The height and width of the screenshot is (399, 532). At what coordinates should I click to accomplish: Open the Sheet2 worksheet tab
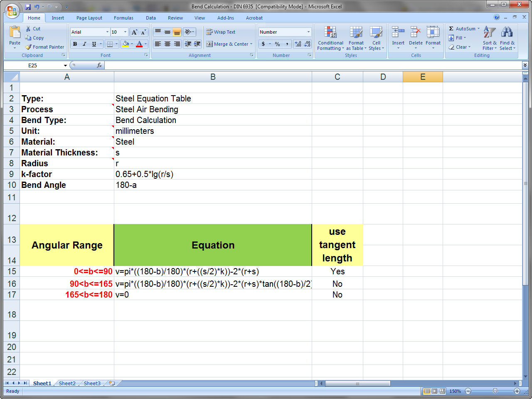point(67,383)
